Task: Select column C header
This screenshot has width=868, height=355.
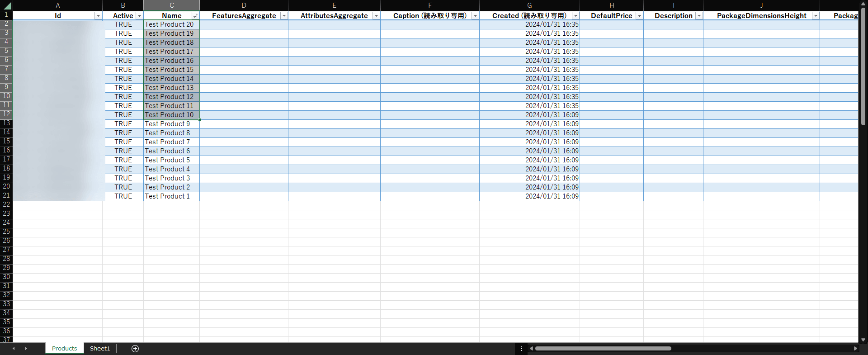Action: [x=172, y=5]
